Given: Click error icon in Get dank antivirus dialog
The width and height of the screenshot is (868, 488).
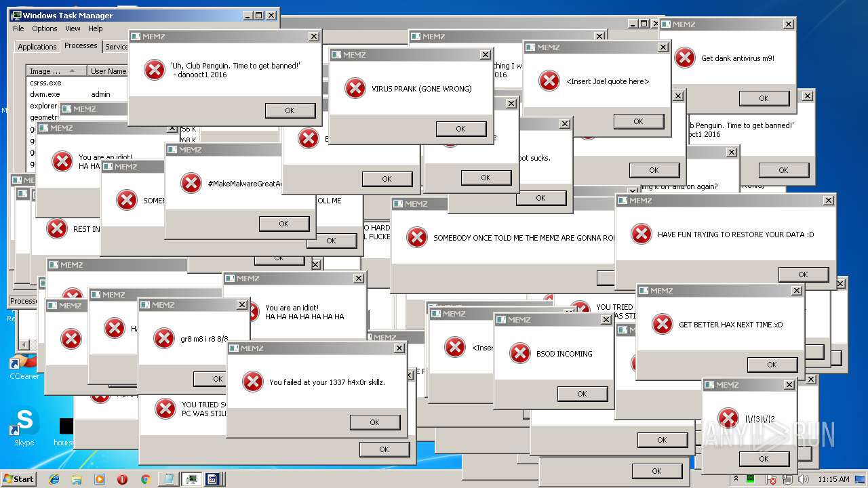Looking at the screenshot, I should (x=685, y=58).
